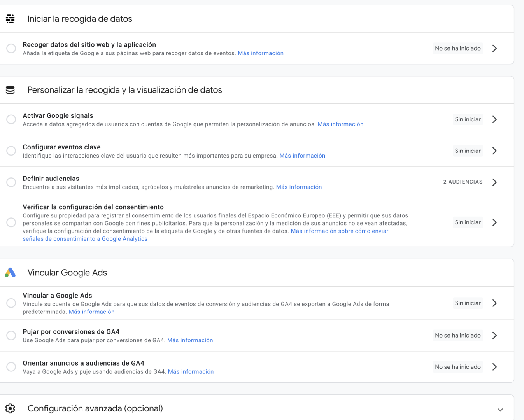Select the 'Iniciar la recogida de datos' heading
Image resolution: width=524 pixels, height=420 pixels.
[80, 19]
